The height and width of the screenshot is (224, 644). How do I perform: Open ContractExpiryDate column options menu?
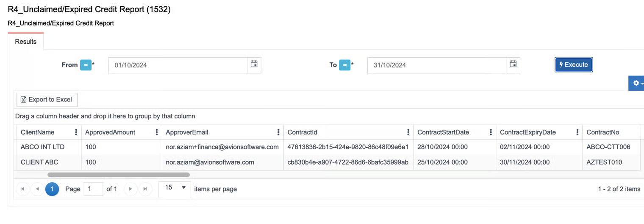(577, 132)
